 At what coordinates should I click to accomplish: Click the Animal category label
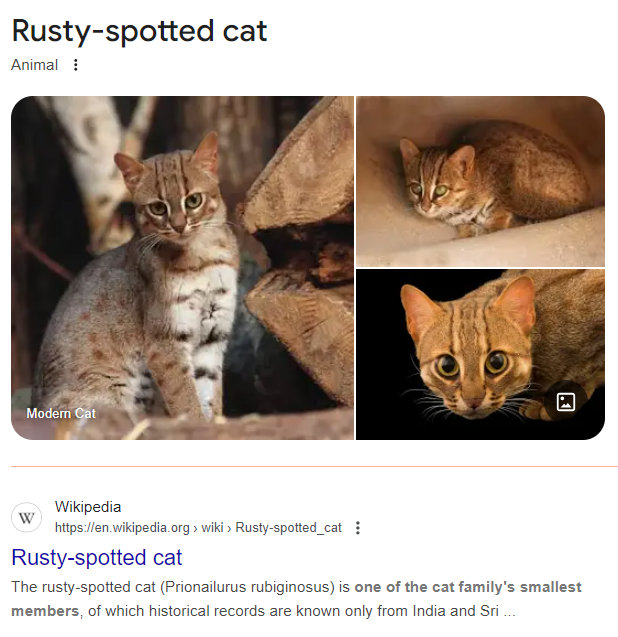coord(35,65)
